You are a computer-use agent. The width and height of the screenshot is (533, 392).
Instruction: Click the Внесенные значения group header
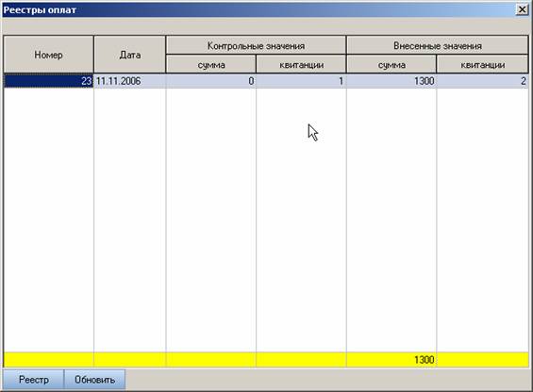click(438, 45)
